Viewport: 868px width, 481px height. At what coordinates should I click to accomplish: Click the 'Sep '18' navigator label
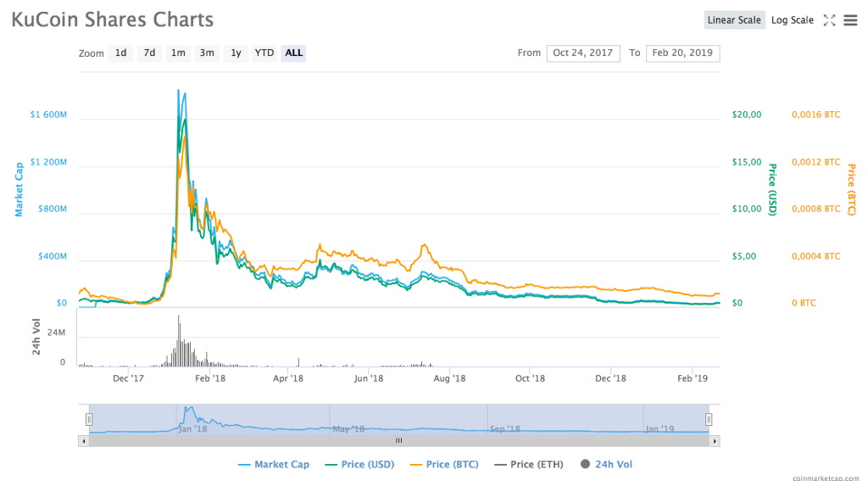[505, 429]
